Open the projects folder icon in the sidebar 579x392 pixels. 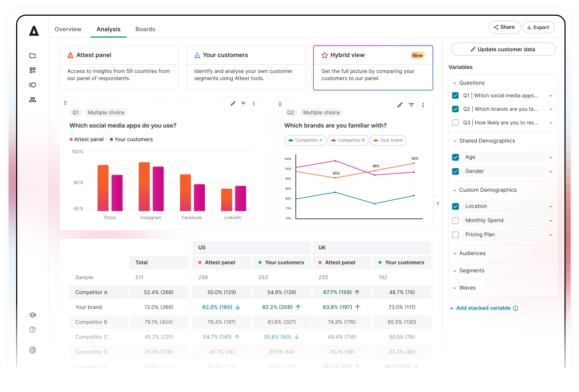(32, 56)
